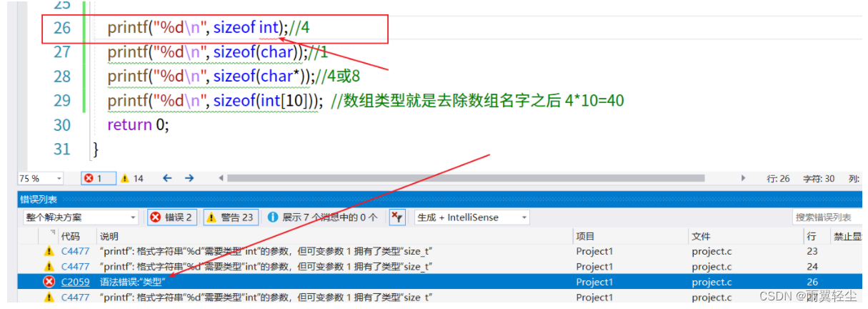Sort by the 说明 column header
This screenshot has width=868, height=309.
coord(109,236)
